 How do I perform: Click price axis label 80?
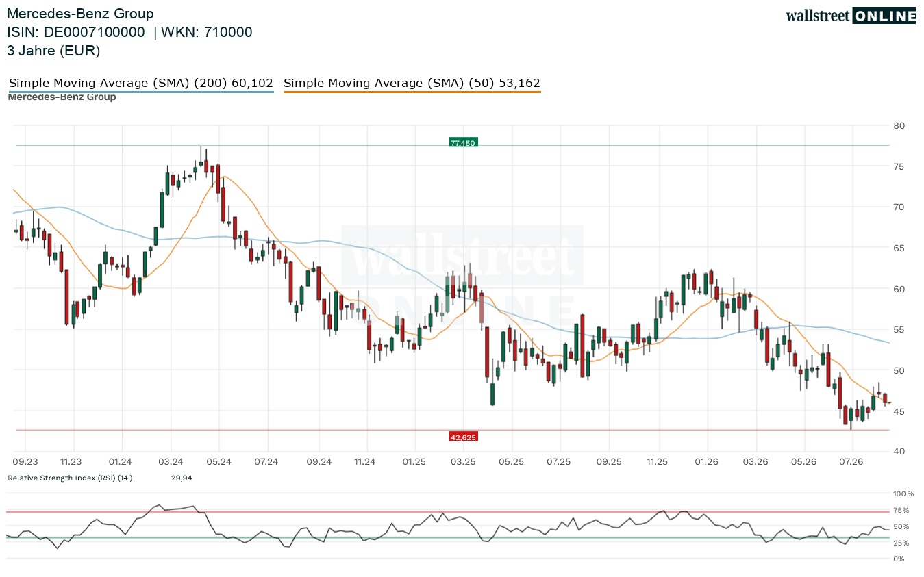(899, 126)
